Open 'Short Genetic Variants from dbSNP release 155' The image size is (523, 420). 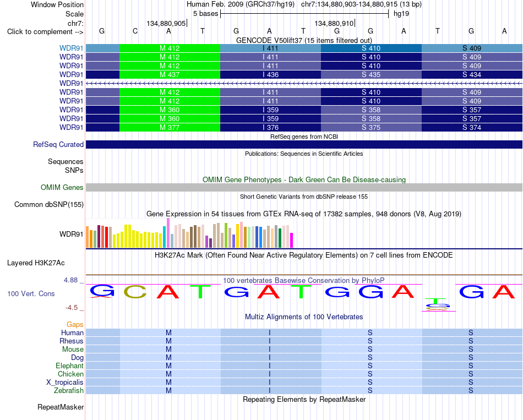pyautogui.click(x=304, y=197)
